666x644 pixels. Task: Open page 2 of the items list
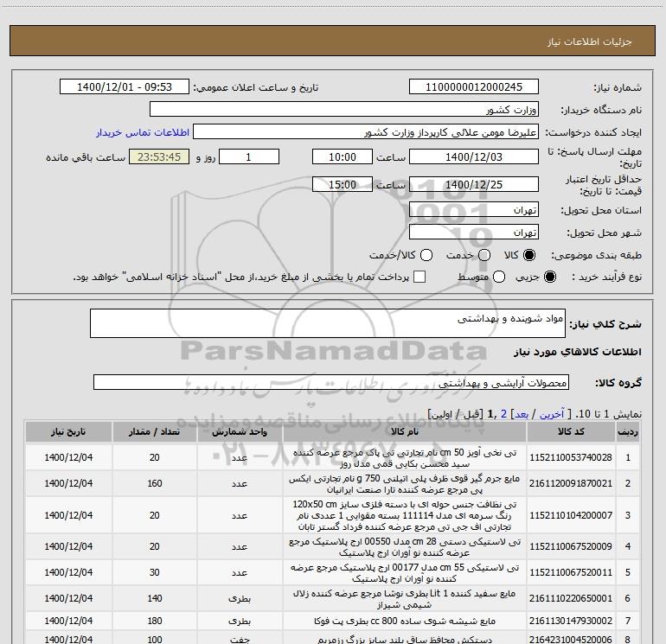tap(503, 414)
